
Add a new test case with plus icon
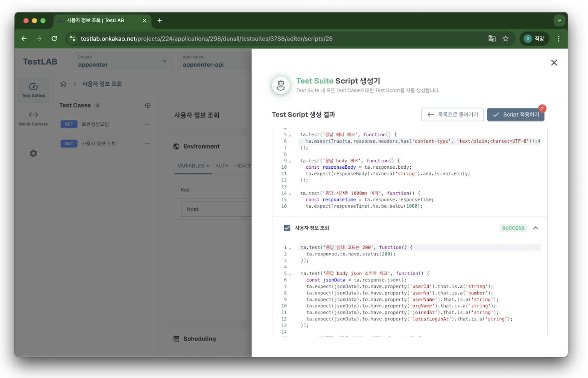pyautogui.click(x=148, y=105)
